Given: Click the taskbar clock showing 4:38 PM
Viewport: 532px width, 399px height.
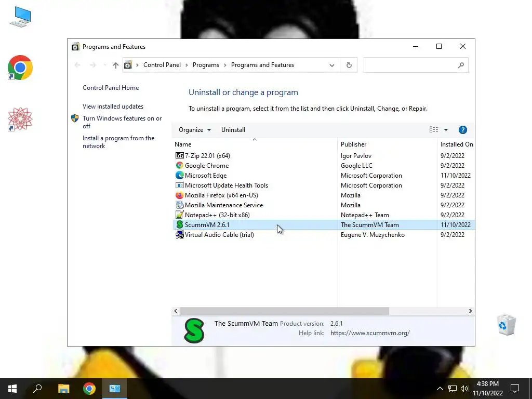Looking at the screenshot, I should point(487,389).
